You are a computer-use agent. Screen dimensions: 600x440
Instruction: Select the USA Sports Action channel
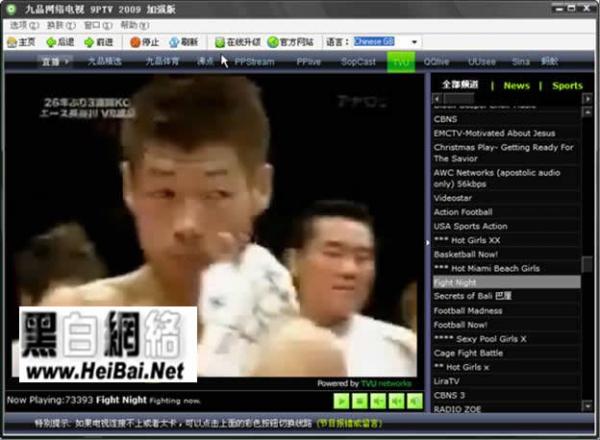tap(506, 226)
